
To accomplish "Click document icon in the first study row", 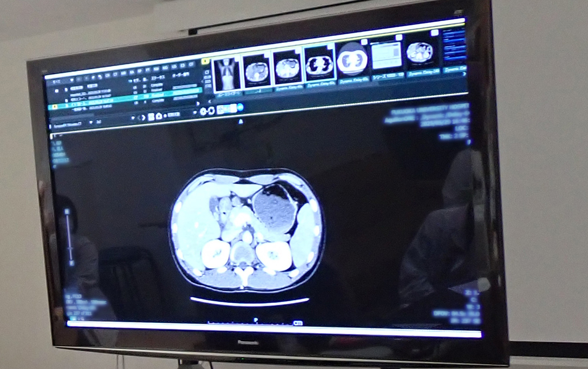I will 66,89.
